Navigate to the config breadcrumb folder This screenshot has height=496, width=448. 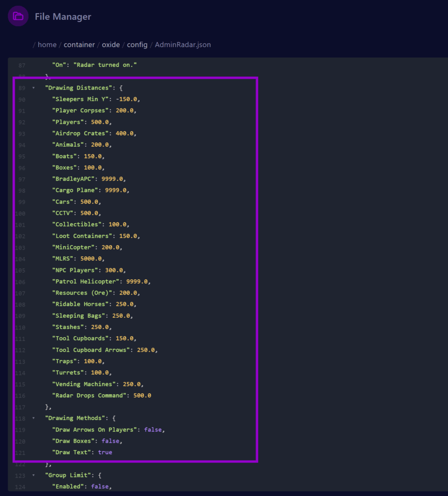(x=137, y=45)
